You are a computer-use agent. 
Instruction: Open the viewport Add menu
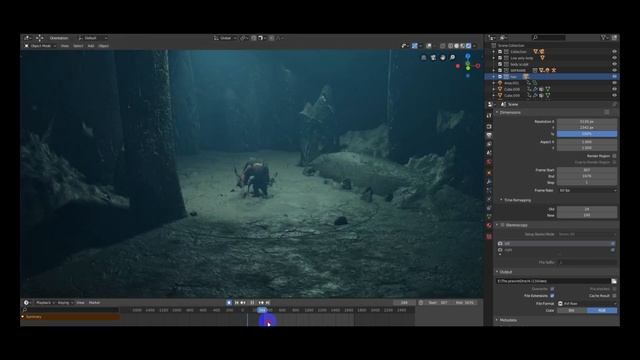pyautogui.click(x=91, y=46)
